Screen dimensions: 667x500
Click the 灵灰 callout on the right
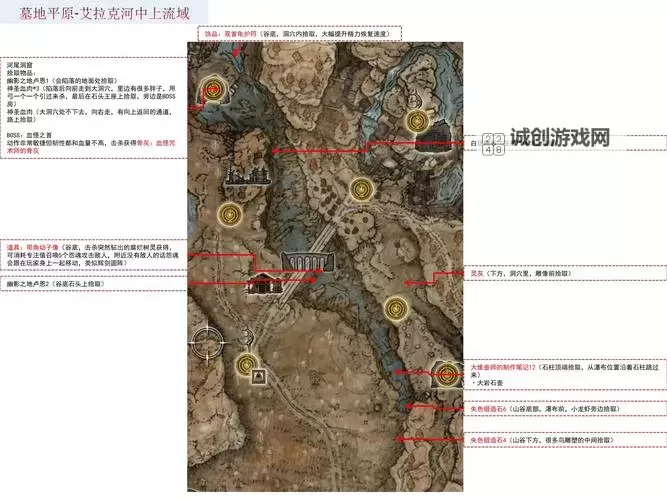tap(565, 274)
